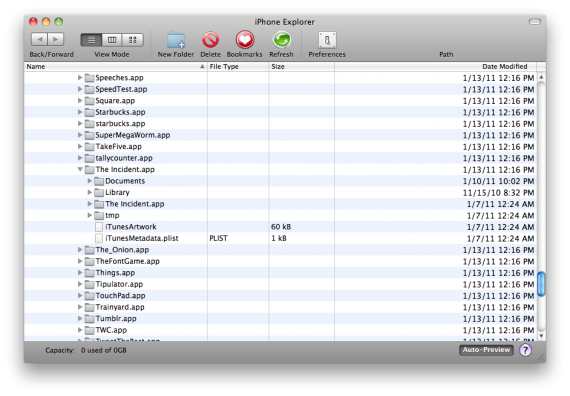The width and height of the screenshot is (570, 396).
Task: Click the 60 kB size value
Action: coord(281,227)
